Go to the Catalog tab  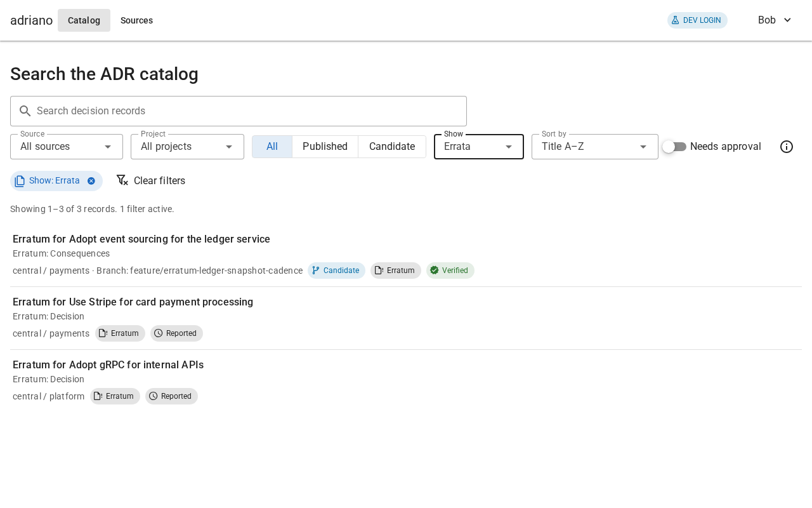click(84, 20)
